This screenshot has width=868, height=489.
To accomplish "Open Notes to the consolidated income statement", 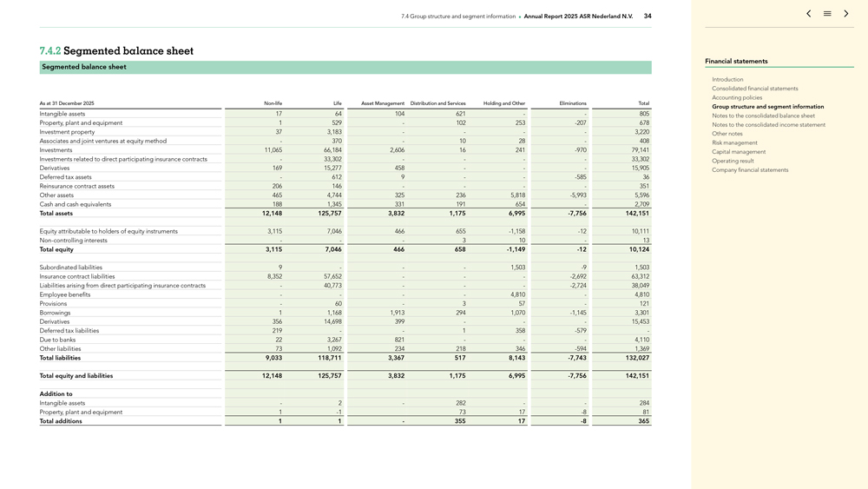I will point(768,125).
